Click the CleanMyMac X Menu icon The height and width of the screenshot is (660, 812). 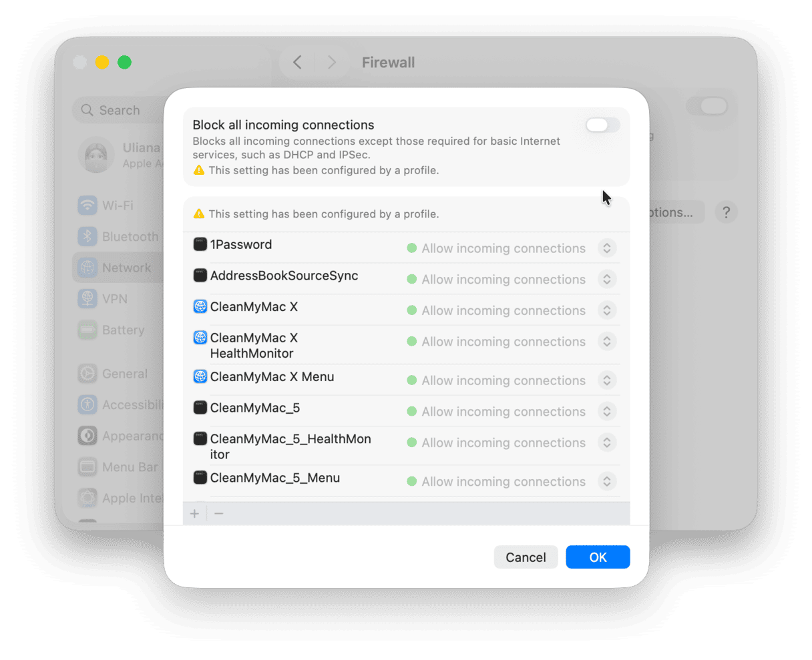tap(200, 377)
